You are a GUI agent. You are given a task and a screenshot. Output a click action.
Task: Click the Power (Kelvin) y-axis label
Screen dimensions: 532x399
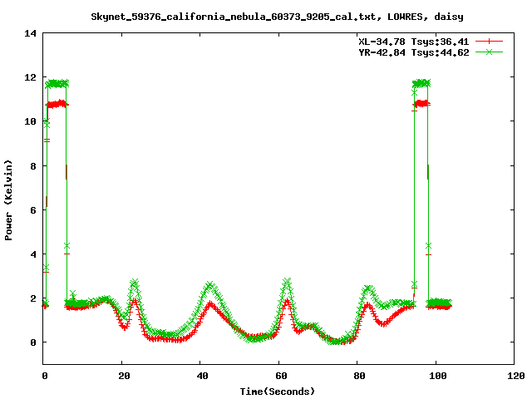(8, 200)
